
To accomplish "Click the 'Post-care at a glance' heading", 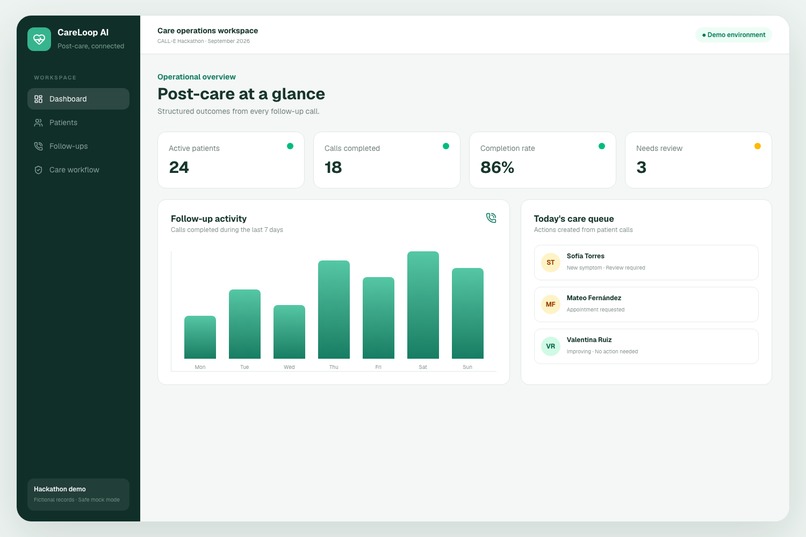I will click(x=241, y=94).
